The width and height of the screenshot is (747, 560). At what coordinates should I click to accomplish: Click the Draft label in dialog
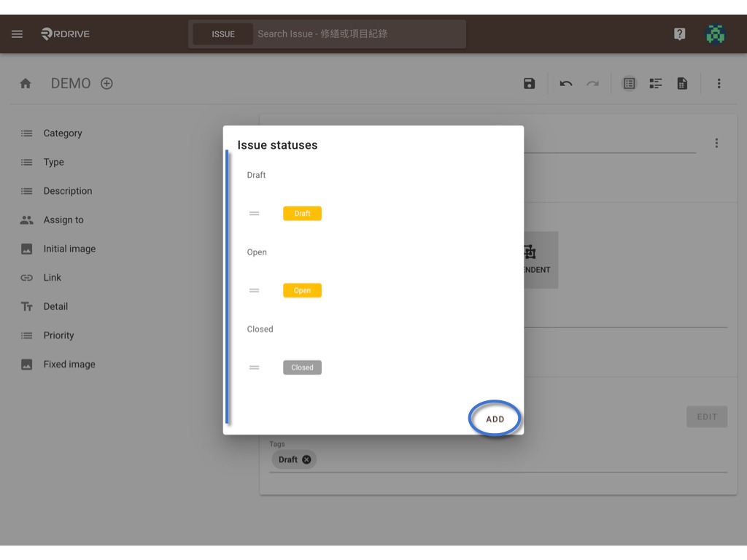point(256,175)
